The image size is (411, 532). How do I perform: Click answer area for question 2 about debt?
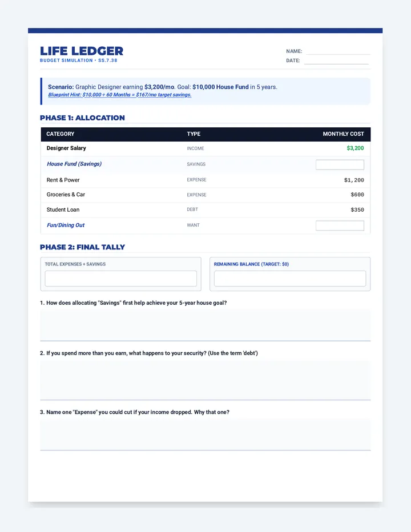pyautogui.click(x=205, y=380)
